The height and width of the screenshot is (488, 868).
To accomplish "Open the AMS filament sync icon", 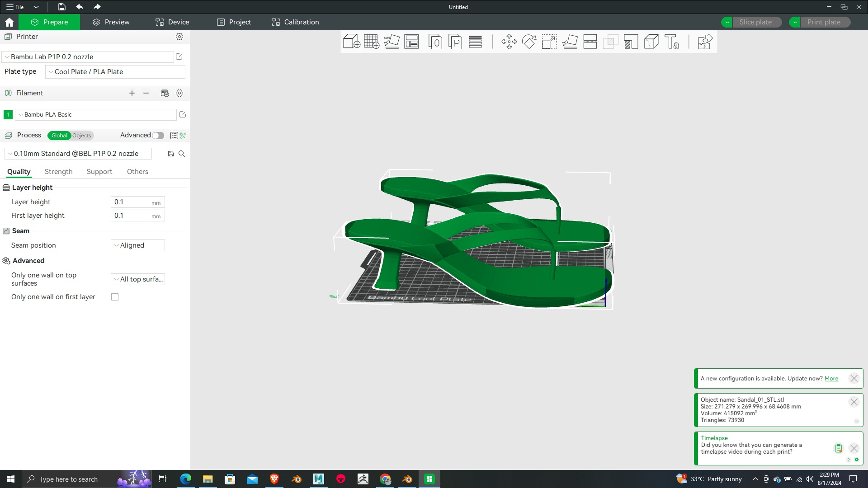I will (x=165, y=93).
